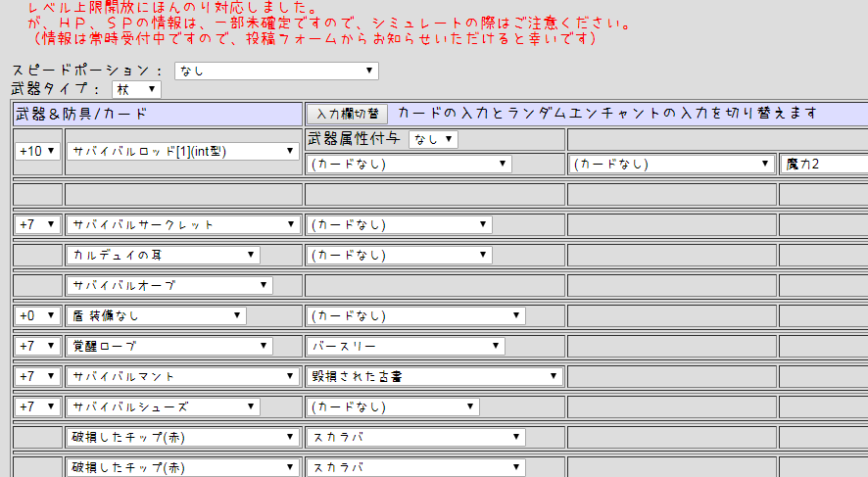
Task: Change the shield refine +0 dropdown
Action: click(x=37, y=316)
